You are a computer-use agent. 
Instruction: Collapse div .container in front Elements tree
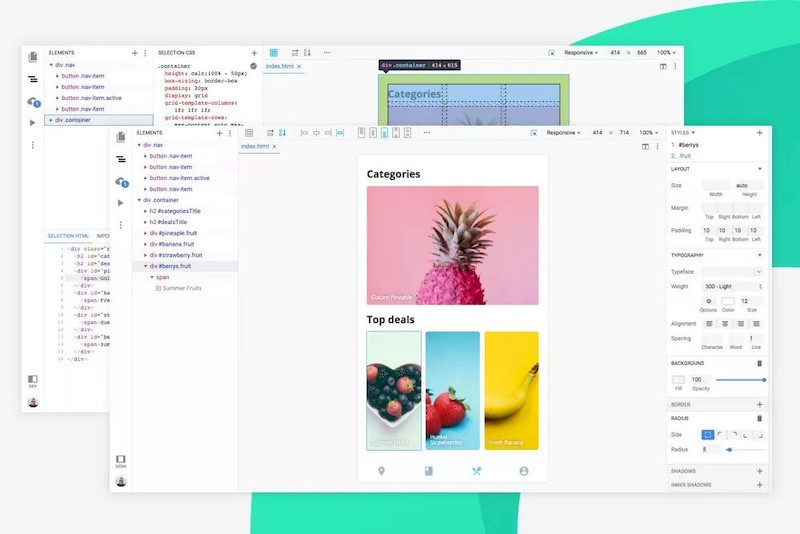point(139,200)
